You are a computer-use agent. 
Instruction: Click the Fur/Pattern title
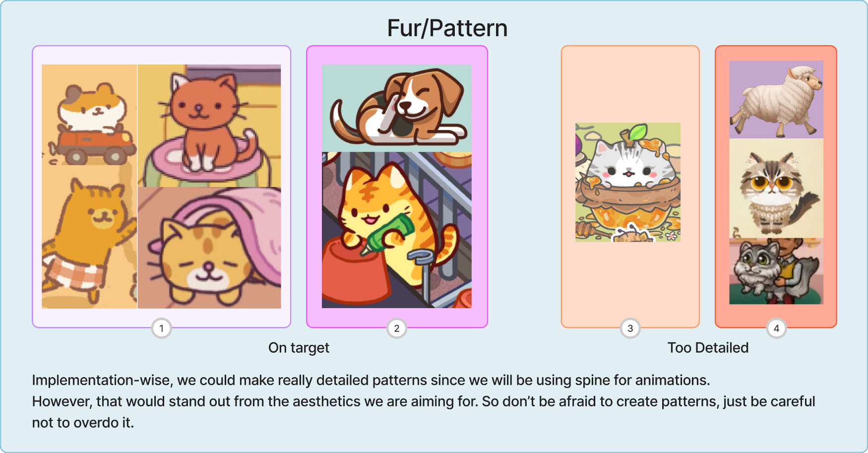point(447,28)
